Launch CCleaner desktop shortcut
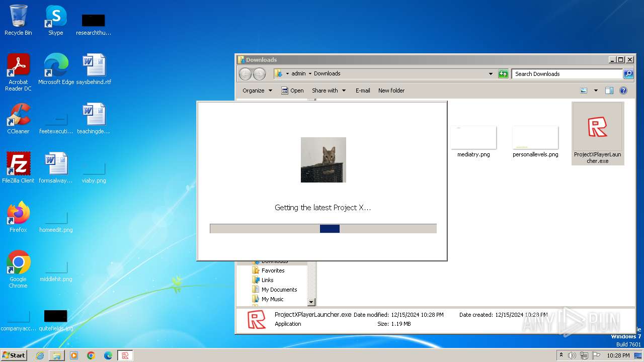 coord(18,118)
